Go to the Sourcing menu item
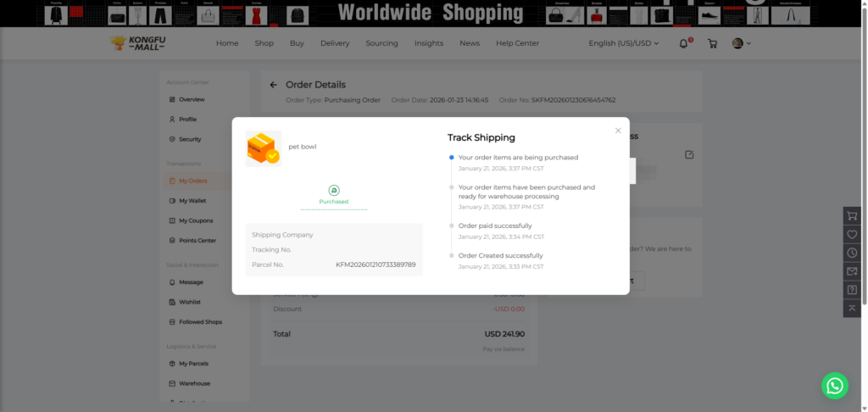Screen dimensions: 868x412 [381, 43]
